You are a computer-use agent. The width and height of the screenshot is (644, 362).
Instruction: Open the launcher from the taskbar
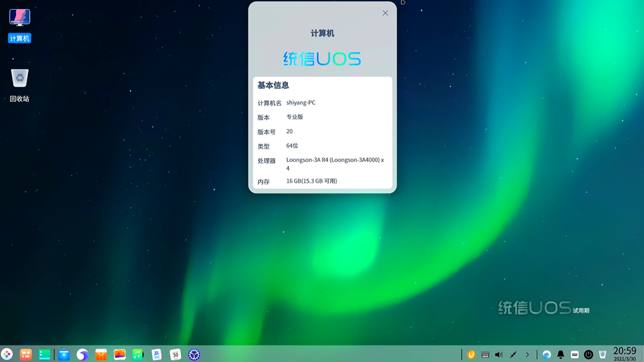[x=7, y=355]
